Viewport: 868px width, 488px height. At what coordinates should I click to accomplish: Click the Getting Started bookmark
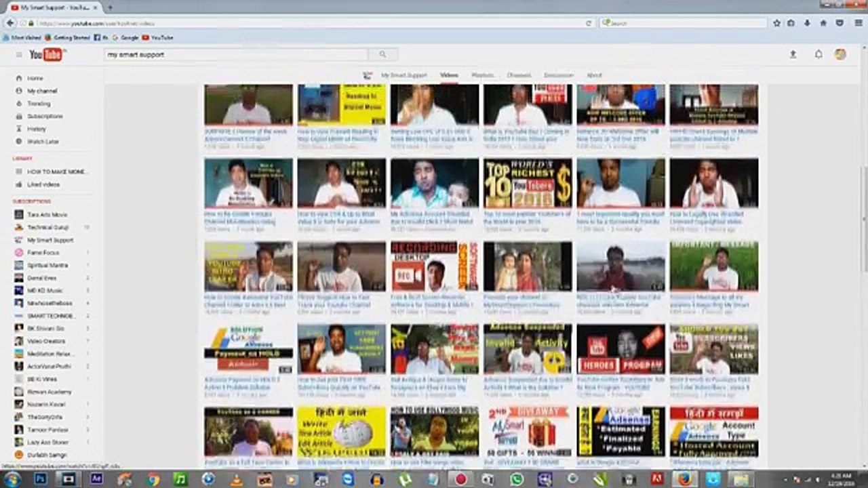tap(68, 38)
